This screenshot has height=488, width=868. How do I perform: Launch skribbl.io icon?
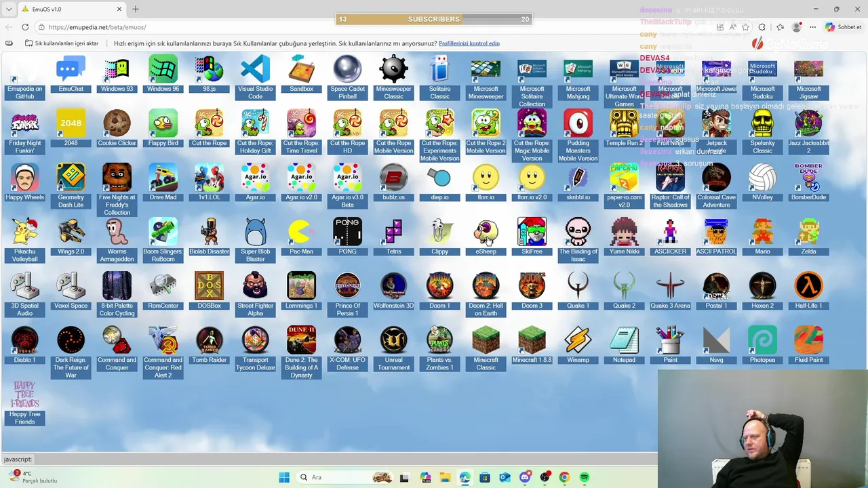tap(578, 183)
